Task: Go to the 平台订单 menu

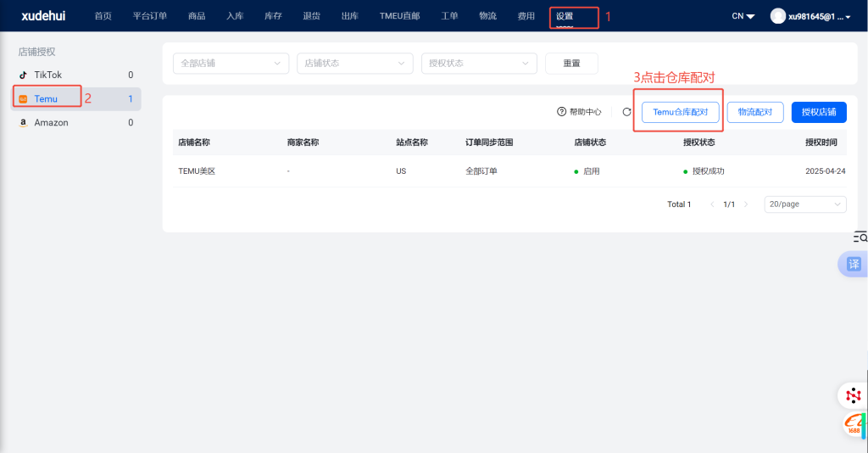Action: click(x=150, y=16)
